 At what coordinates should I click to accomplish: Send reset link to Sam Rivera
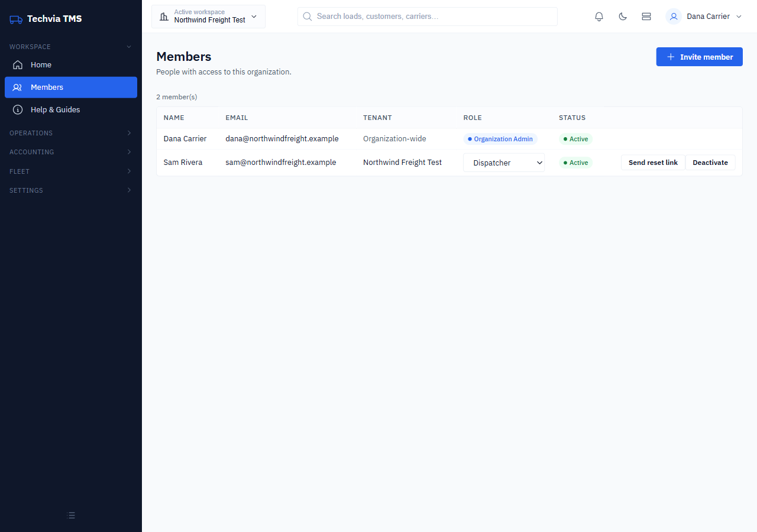[653, 163]
